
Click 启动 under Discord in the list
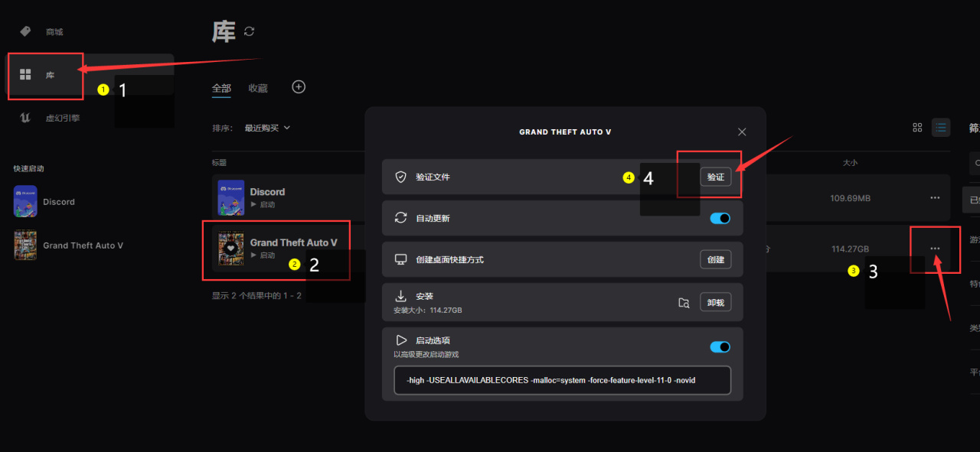point(263,205)
